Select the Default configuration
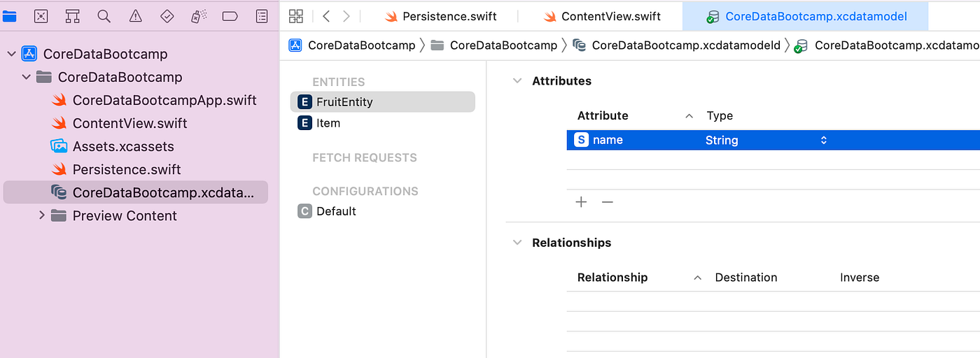The height and width of the screenshot is (358, 980). pyautogui.click(x=336, y=211)
